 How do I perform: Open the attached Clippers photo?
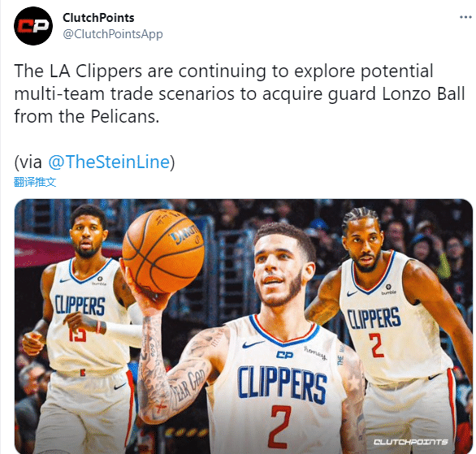[x=244, y=326]
